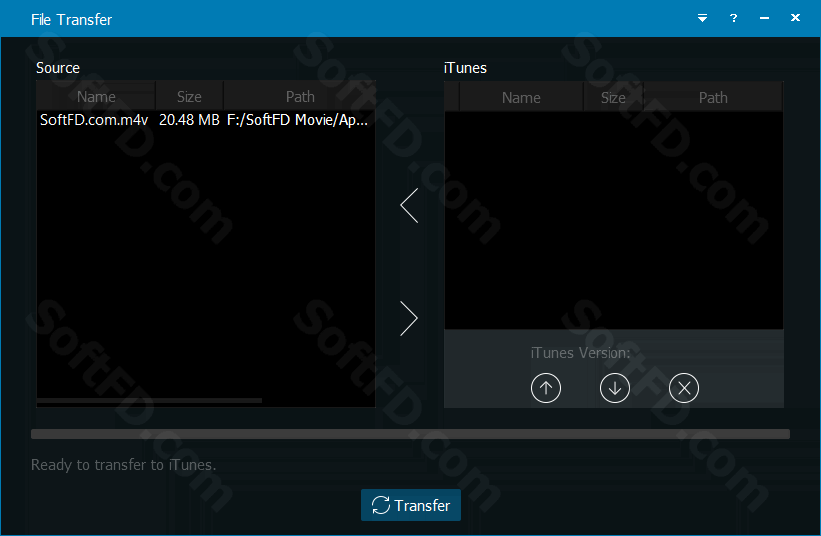Sort Source list by Size column header
The image size is (821, 536).
tap(189, 96)
